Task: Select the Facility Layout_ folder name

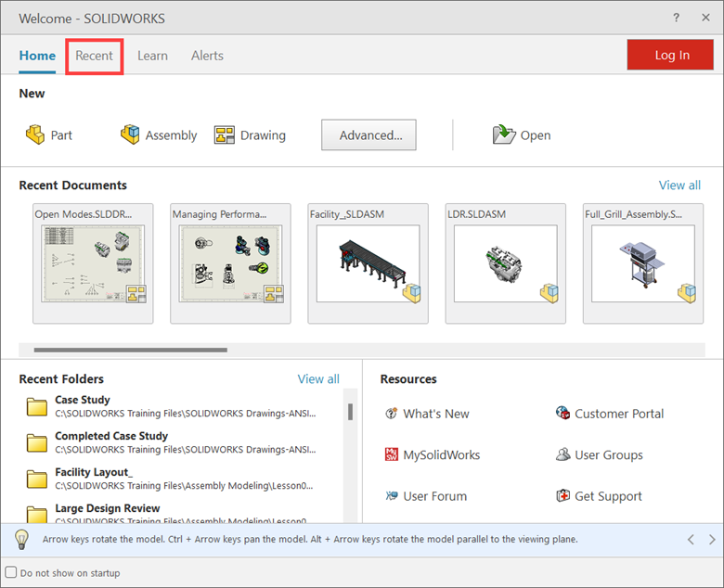Action: [94, 472]
